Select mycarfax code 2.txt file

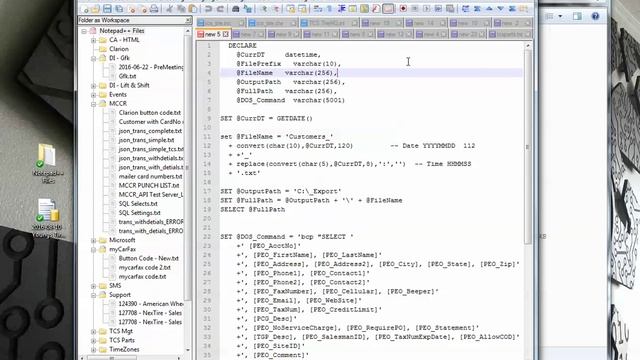(x=144, y=268)
